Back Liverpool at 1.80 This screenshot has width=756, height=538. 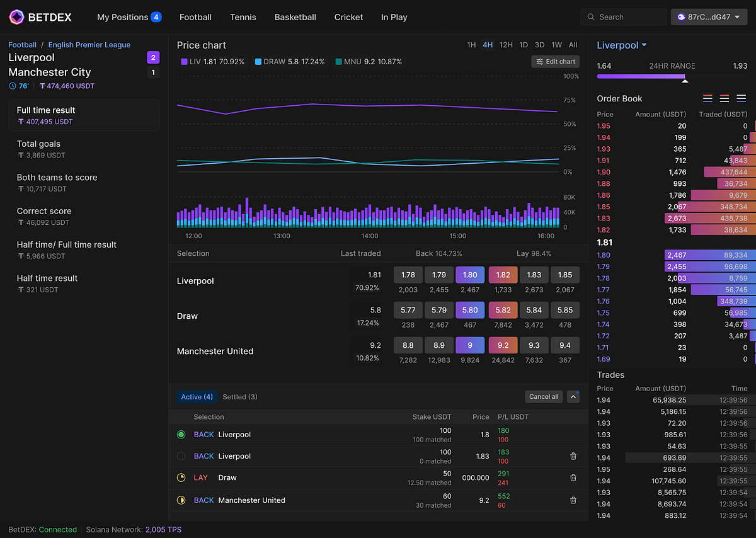click(x=470, y=275)
